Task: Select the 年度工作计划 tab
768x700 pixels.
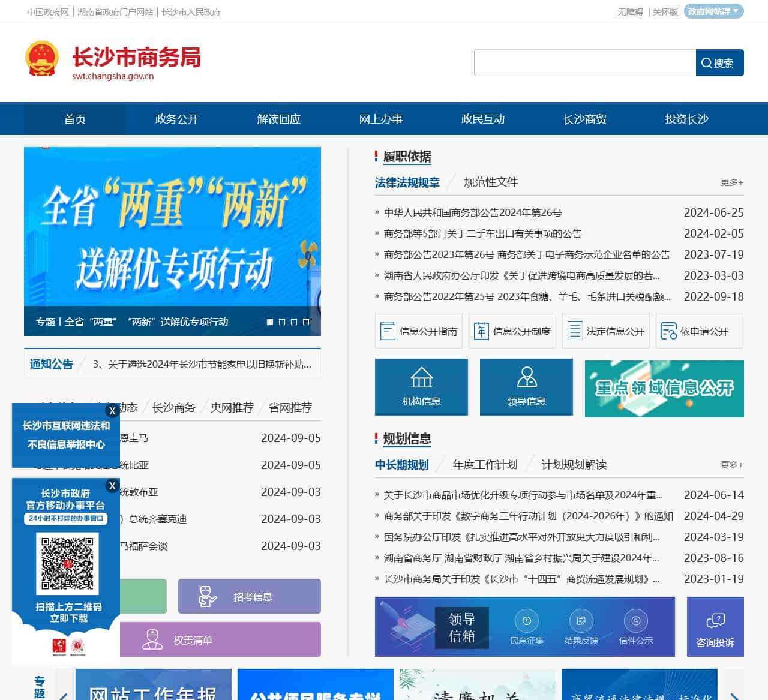Action: tap(484, 465)
